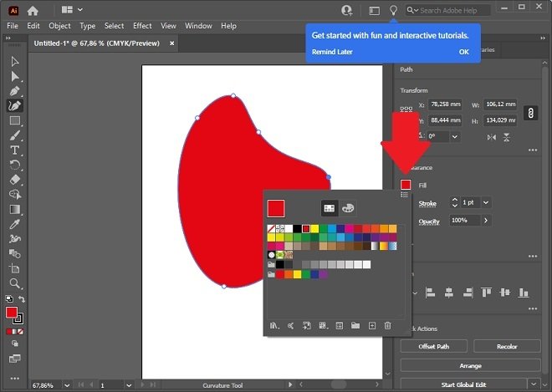Viewport: 552px width, 392px height.
Task: Toggle swatch list view icon
Action: [404, 195]
